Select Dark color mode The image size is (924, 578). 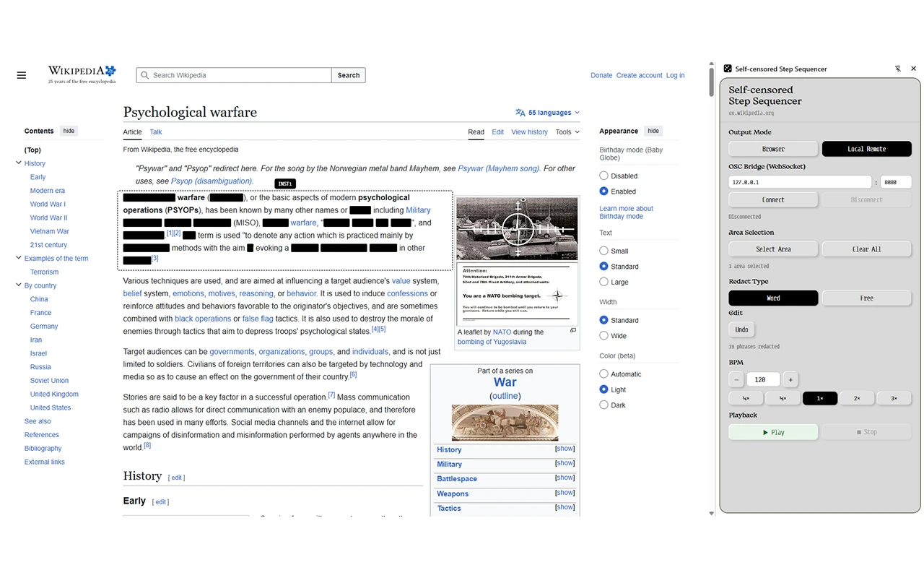coord(604,405)
